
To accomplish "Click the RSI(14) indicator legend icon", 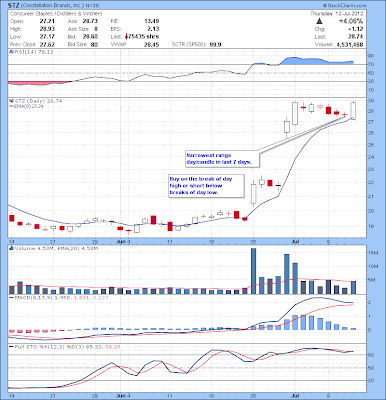I will pos(10,52).
